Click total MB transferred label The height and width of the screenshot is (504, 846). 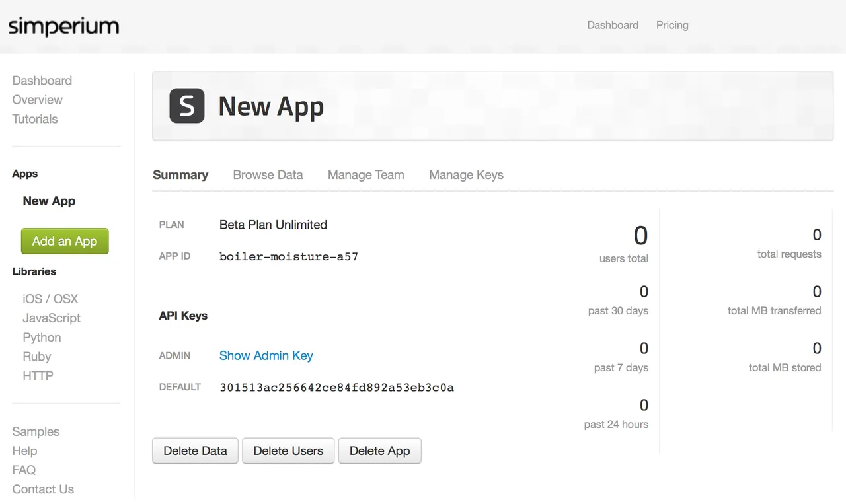click(774, 310)
